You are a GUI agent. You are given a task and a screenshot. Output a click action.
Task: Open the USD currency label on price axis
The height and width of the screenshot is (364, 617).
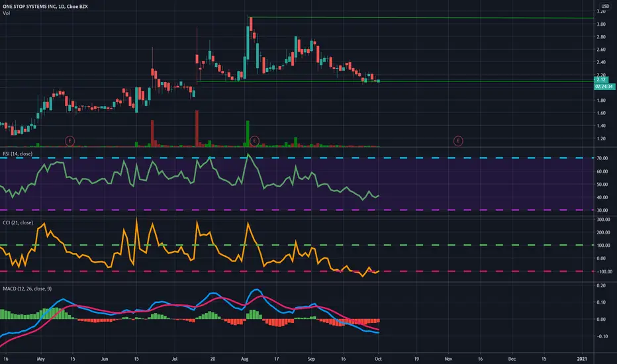click(x=605, y=7)
